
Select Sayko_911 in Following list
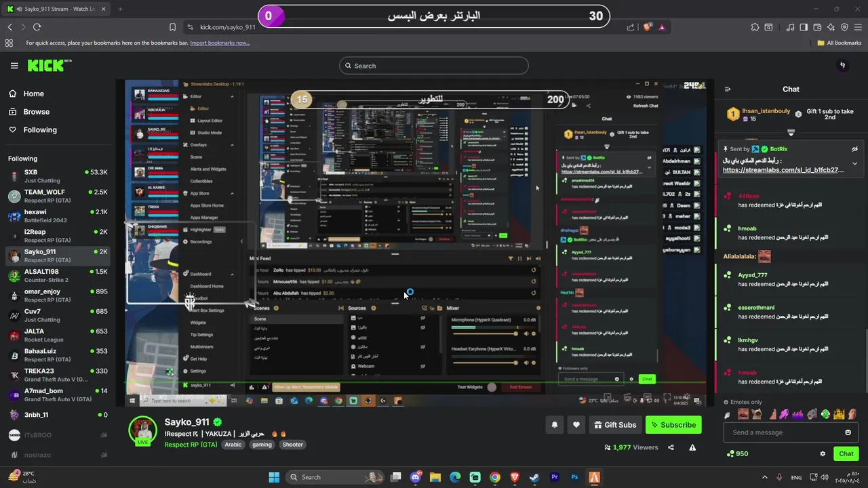58,256
